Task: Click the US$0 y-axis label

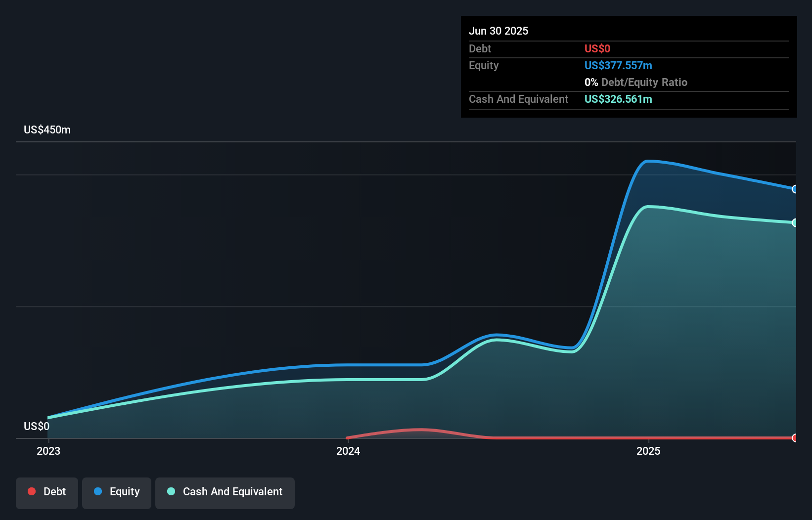Action: tap(37, 426)
